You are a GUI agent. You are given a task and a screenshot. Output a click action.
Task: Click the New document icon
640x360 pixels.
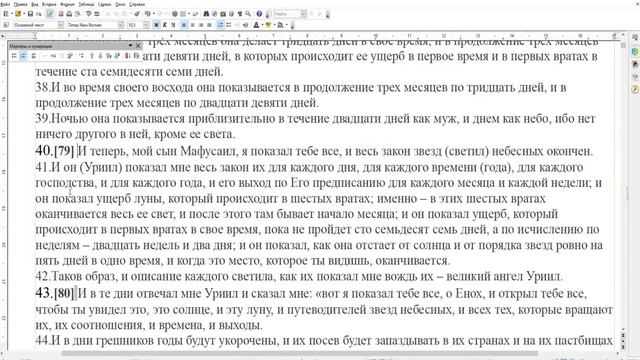pyautogui.click(x=6, y=14)
